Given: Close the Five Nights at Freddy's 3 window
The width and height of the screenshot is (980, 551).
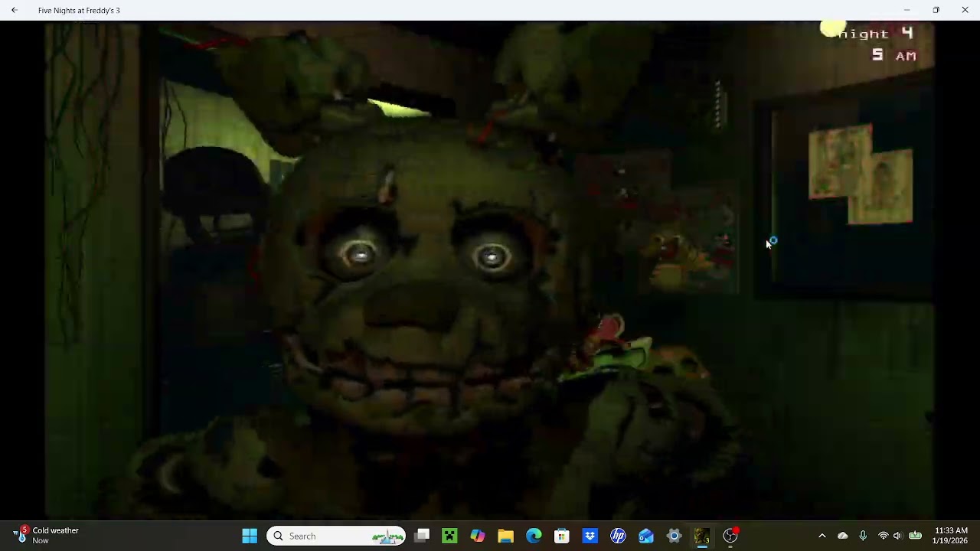Looking at the screenshot, I should tap(965, 10).
